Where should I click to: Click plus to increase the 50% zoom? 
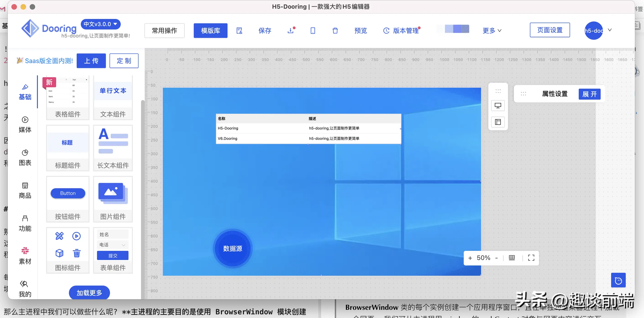(x=471, y=258)
